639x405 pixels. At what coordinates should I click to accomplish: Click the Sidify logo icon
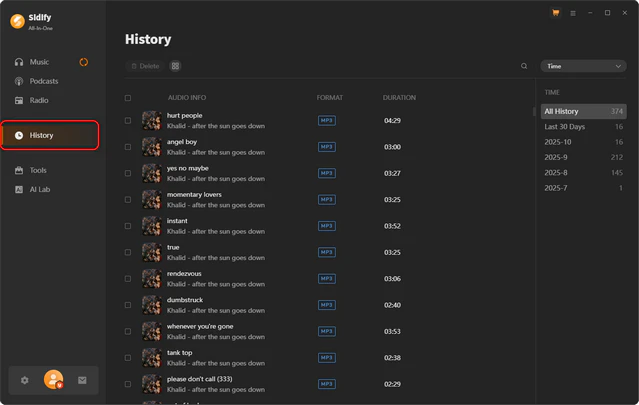pos(18,21)
